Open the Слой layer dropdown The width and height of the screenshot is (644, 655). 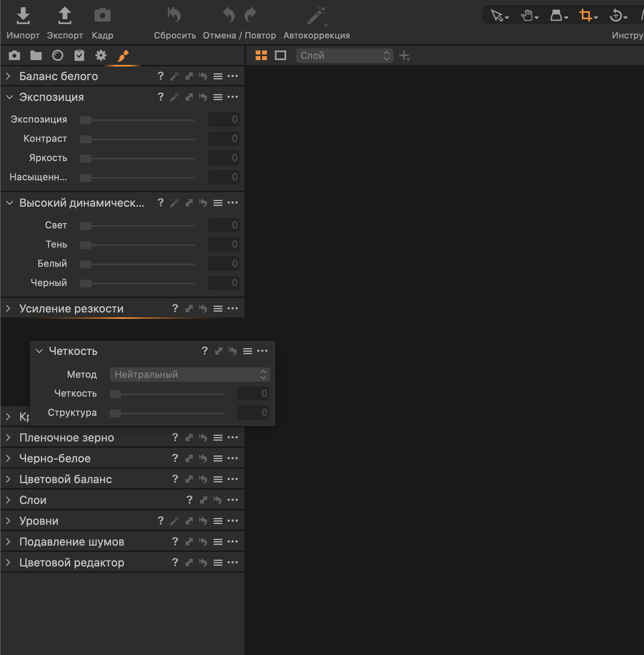344,56
